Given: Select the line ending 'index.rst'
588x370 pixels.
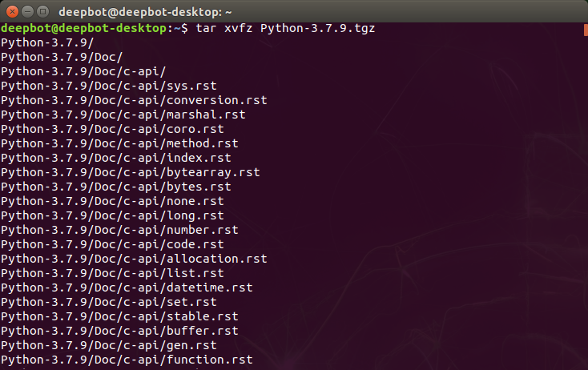Looking at the screenshot, I should tap(116, 159).
